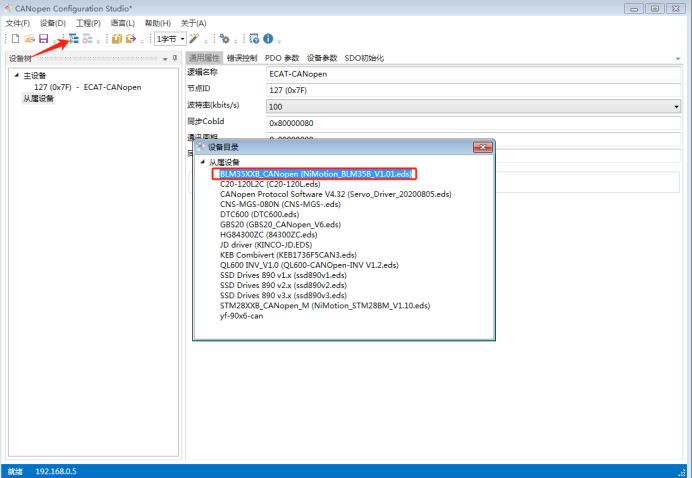Click the export box with arrow icon

(131, 39)
